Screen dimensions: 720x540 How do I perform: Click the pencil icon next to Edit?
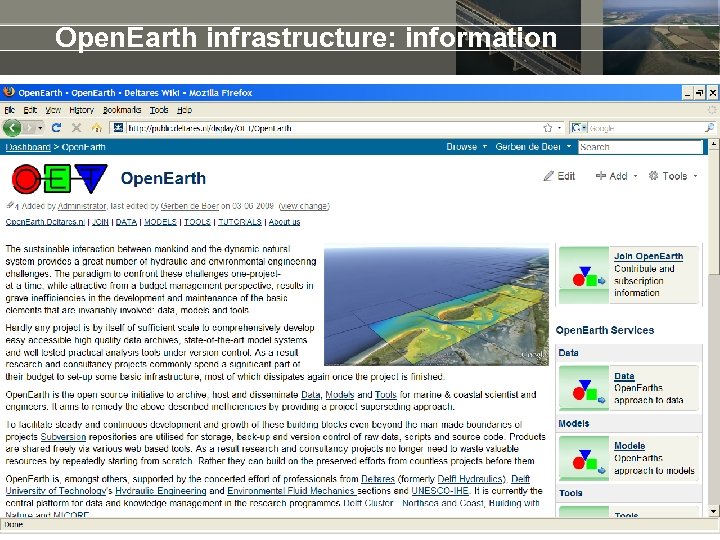click(x=548, y=176)
